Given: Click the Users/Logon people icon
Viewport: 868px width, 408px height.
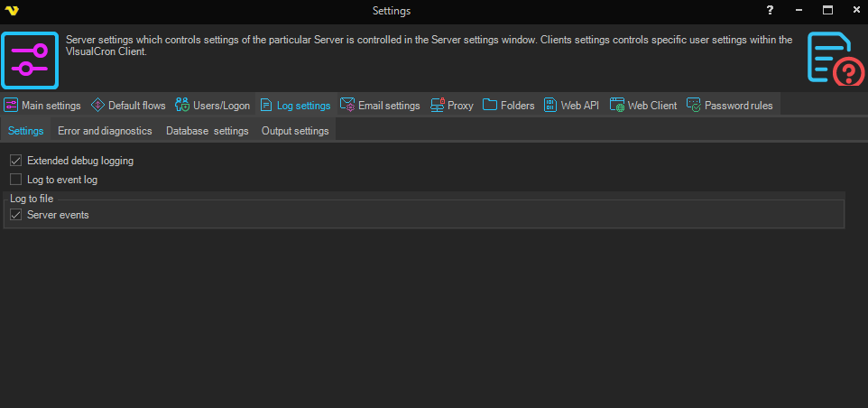Looking at the screenshot, I should [x=182, y=106].
